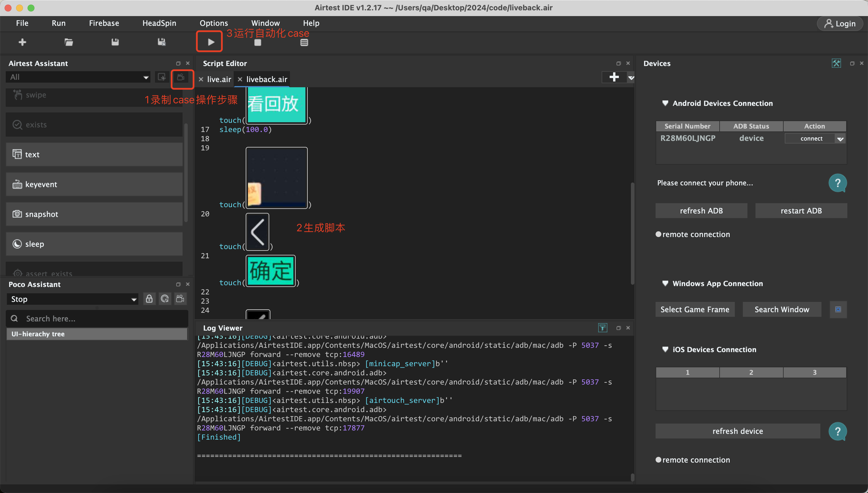
Task: Select iOS remote connection radio button
Action: pos(658,459)
